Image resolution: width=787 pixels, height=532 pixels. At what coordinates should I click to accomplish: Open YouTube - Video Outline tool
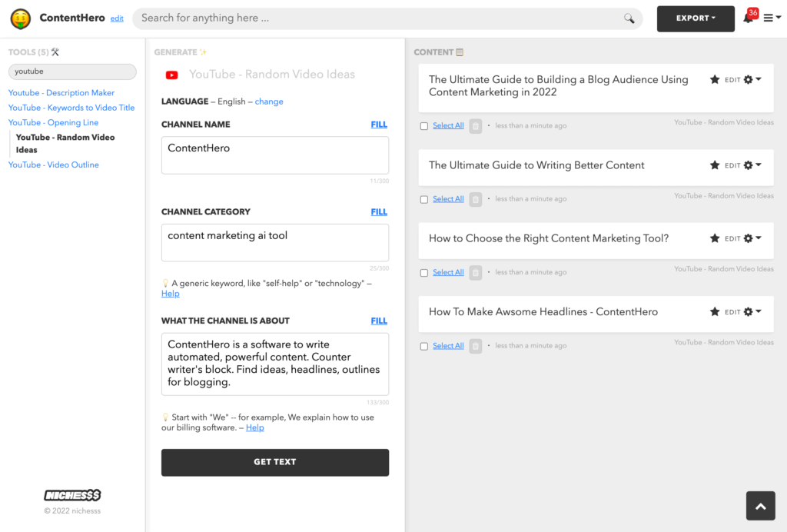(54, 165)
